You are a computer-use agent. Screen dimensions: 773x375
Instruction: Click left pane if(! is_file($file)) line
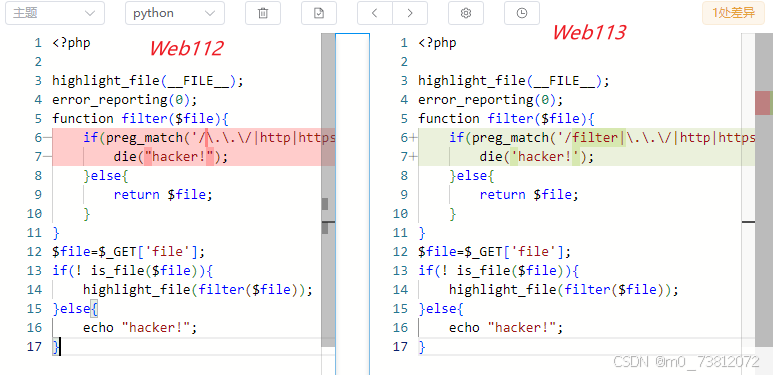click(133, 271)
